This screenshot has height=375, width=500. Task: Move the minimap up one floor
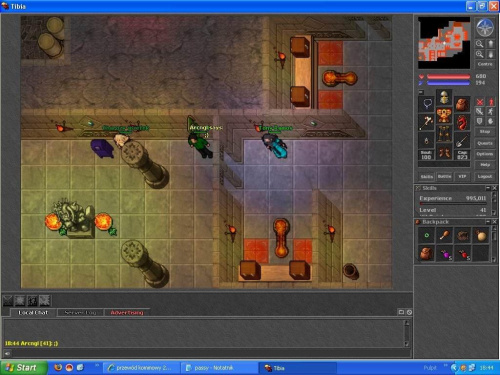490,44
